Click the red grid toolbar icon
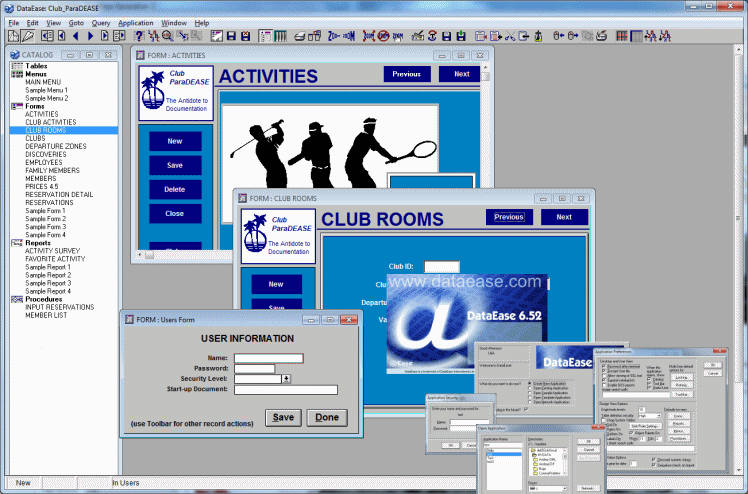This screenshot has width=748, height=494. (622, 36)
